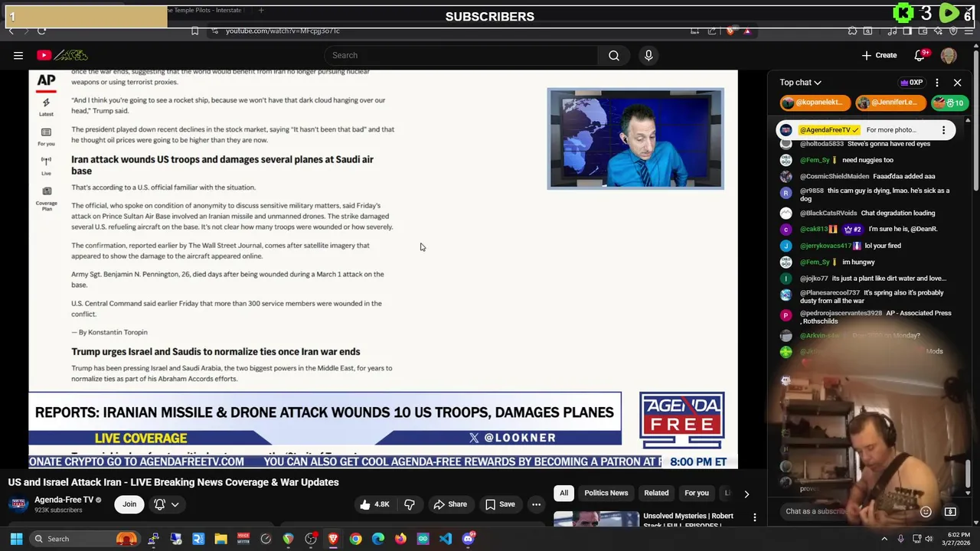Reload the page in the browser
This screenshot has height=551, width=980.
(x=41, y=31)
